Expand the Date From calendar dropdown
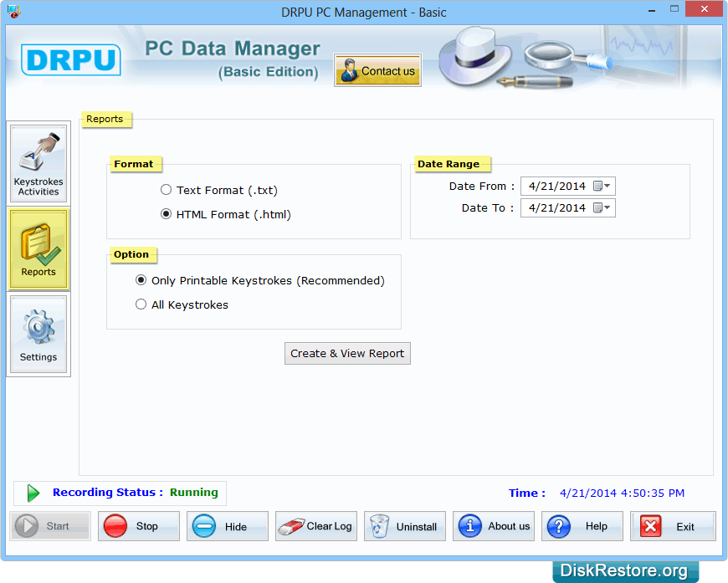 click(x=602, y=187)
